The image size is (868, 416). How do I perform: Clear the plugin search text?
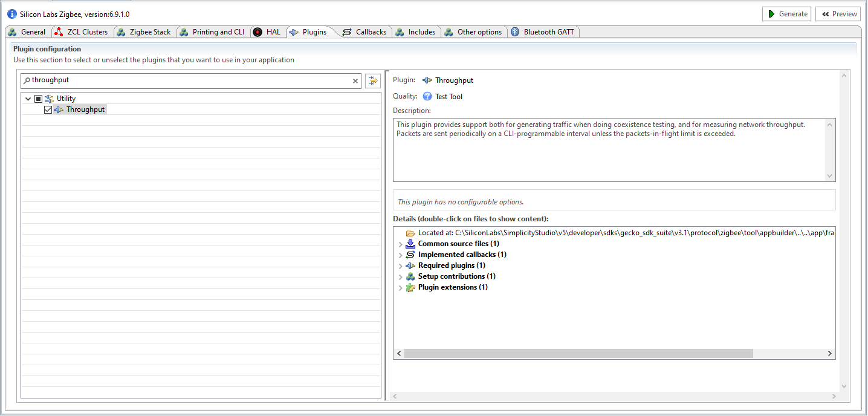[x=355, y=80]
